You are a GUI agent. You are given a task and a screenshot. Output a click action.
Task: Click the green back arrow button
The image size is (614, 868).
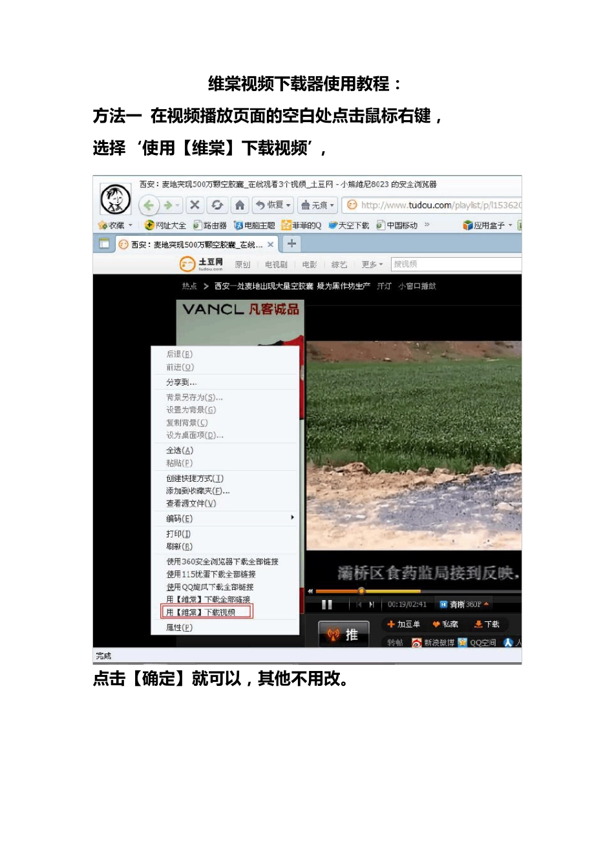click(149, 205)
